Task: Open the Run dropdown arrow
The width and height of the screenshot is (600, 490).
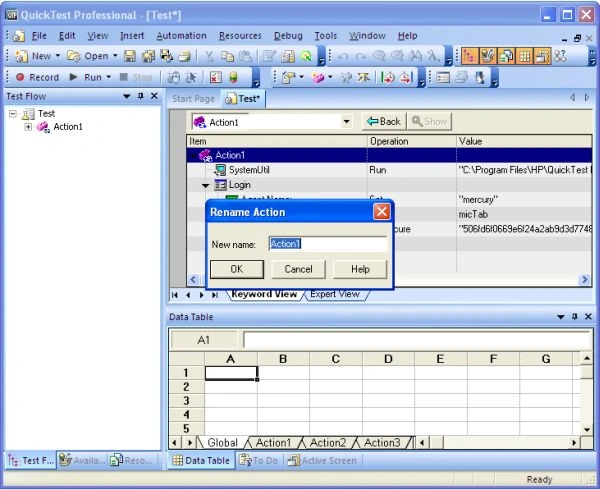Action: pyautogui.click(x=109, y=77)
